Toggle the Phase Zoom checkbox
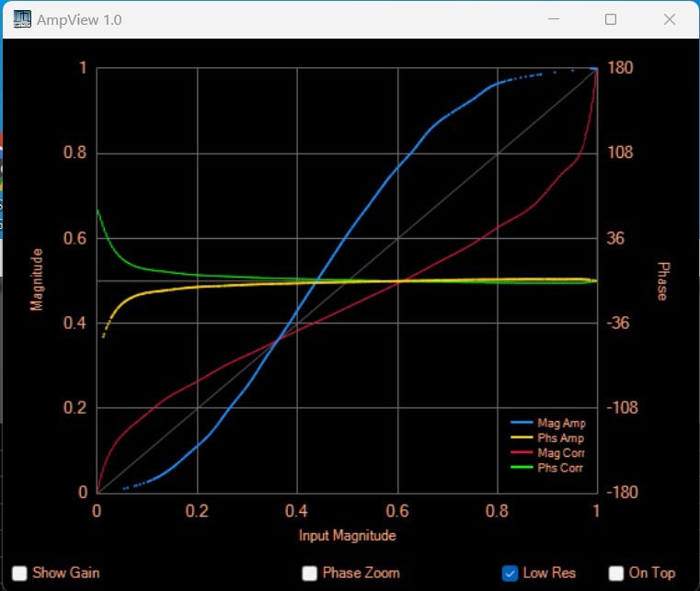The width and height of the screenshot is (700, 591). [x=310, y=573]
